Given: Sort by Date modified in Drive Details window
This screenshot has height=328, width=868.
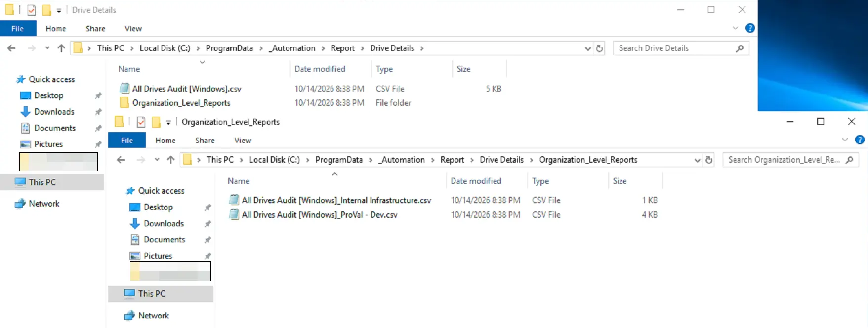Looking at the screenshot, I should [x=320, y=69].
